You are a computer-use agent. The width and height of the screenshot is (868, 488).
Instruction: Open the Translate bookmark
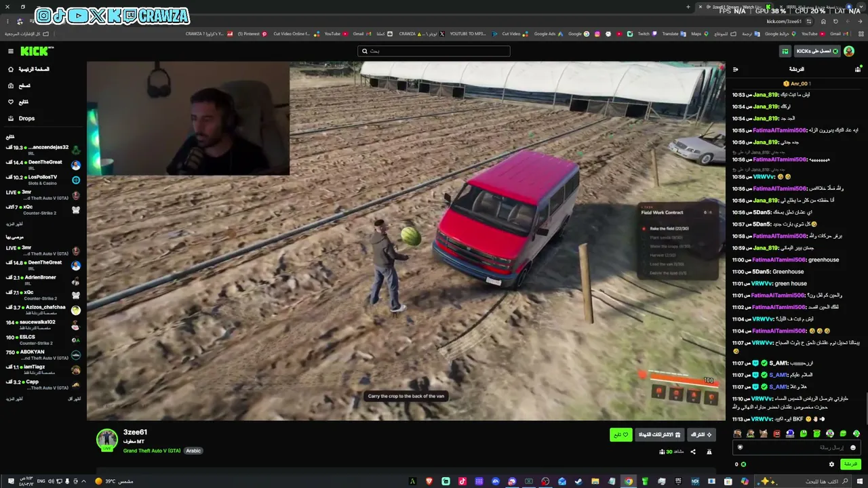coord(673,34)
